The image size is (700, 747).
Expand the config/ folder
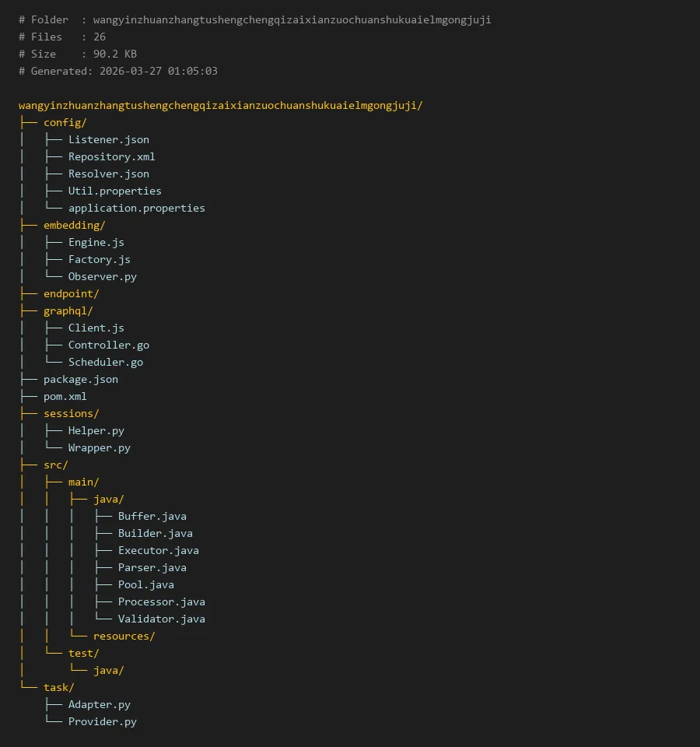pyautogui.click(x=65, y=122)
